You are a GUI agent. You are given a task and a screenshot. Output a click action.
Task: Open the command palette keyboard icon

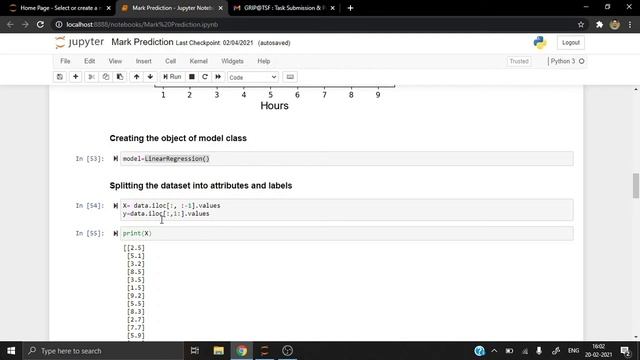pyautogui.click(x=290, y=77)
